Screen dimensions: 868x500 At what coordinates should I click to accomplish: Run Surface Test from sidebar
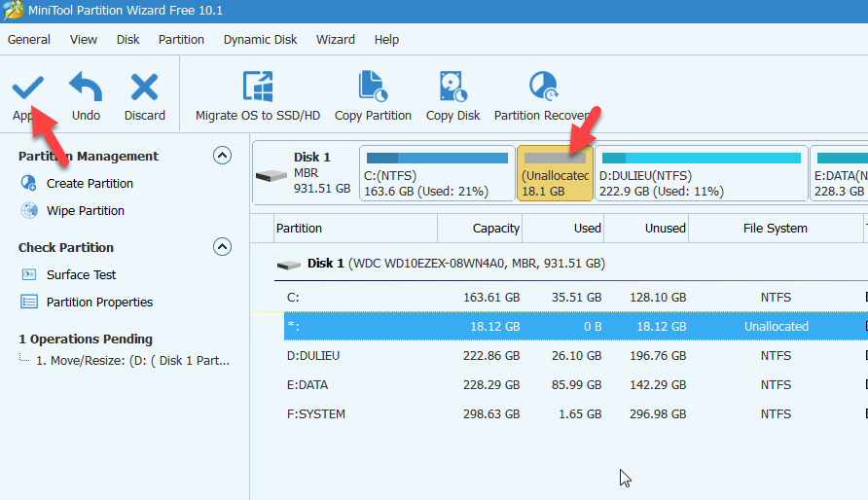[x=81, y=275]
